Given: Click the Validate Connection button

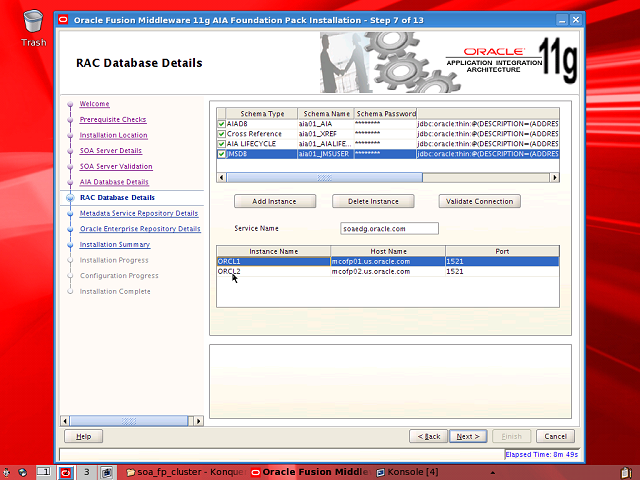Looking at the screenshot, I should point(479,201).
